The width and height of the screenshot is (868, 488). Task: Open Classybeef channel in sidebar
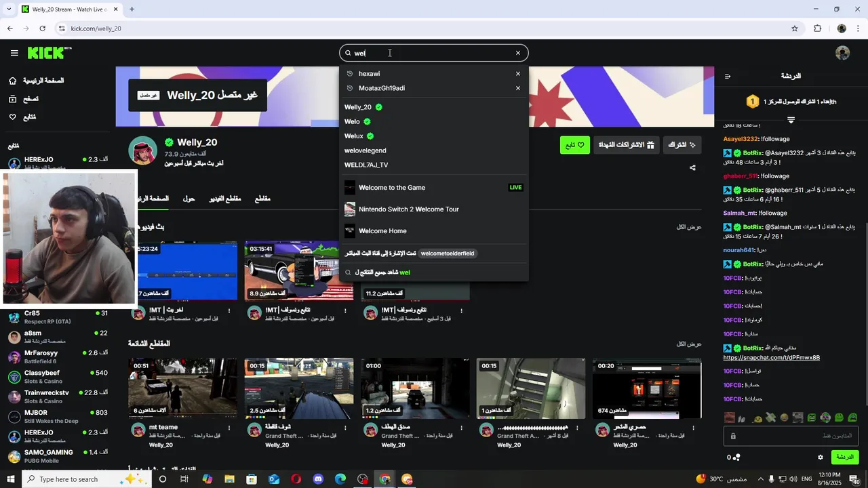(57, 377)
